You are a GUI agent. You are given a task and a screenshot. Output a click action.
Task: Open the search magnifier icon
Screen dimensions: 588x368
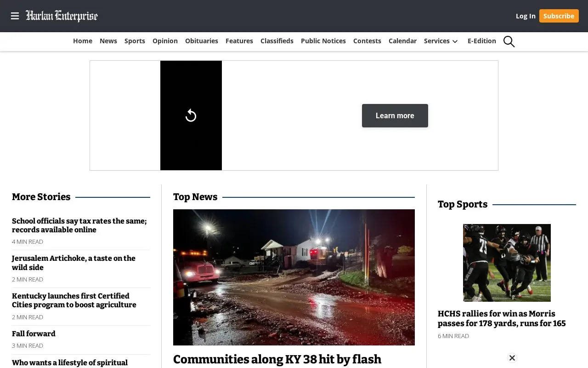(x=509, y=41)
